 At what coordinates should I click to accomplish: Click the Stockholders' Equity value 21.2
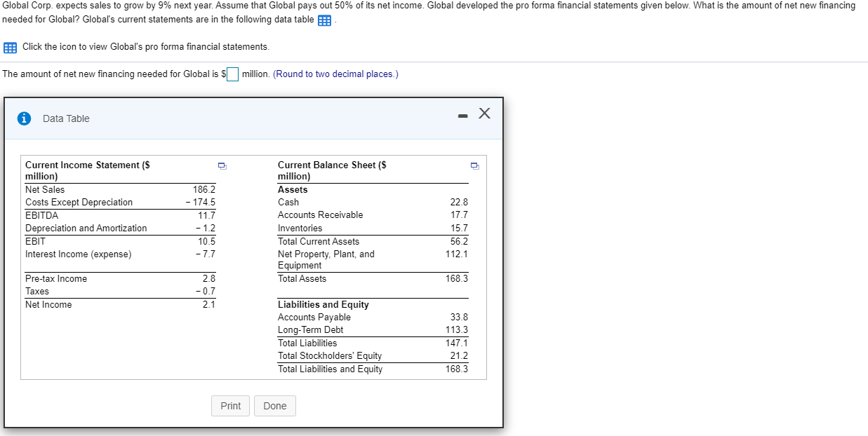pyautogui.click(x=459, y=356)
